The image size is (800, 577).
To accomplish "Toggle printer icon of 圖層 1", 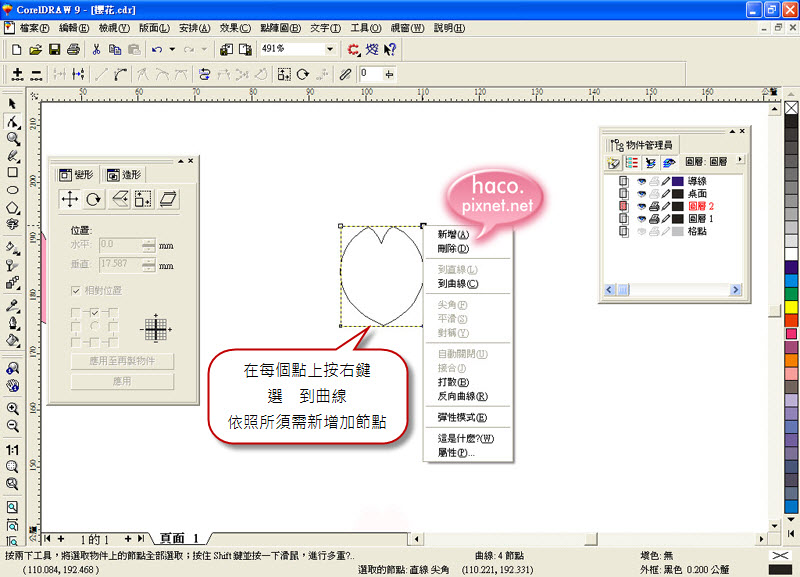I will coord(654,219).
